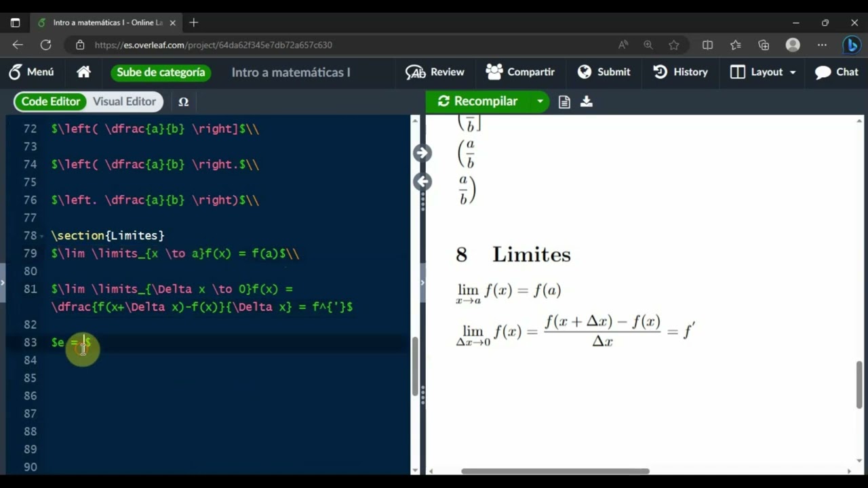
Task: Open browser Collections icon
Action: coord(764,45)
